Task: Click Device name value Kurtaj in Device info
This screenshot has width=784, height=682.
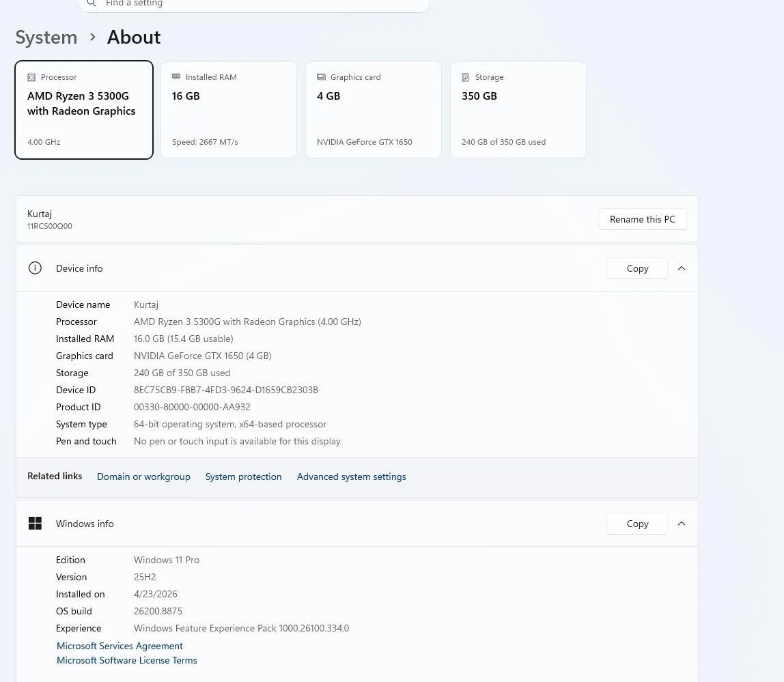Action: [x=146, y=305]
